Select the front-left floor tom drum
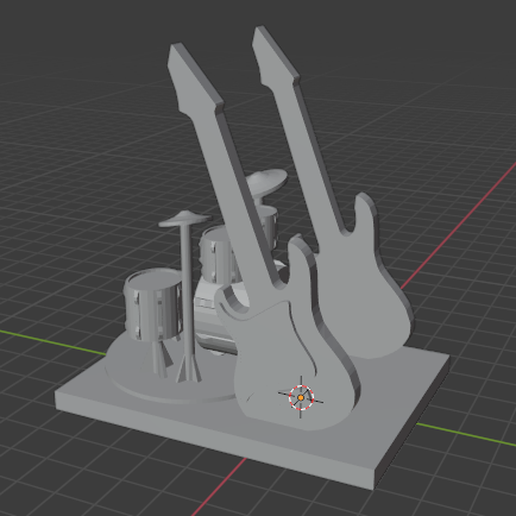Viewport: 516px width, 516px height. [153, 305]
